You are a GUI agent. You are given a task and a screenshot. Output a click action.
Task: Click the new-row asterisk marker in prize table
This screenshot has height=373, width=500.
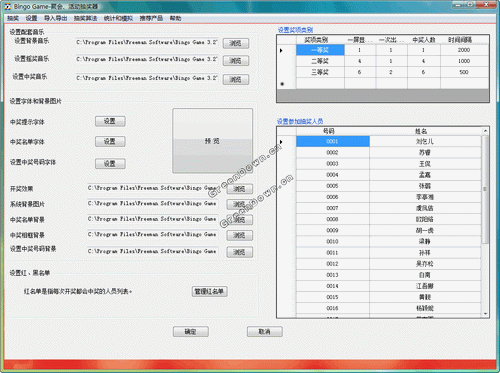coord(282,84)
